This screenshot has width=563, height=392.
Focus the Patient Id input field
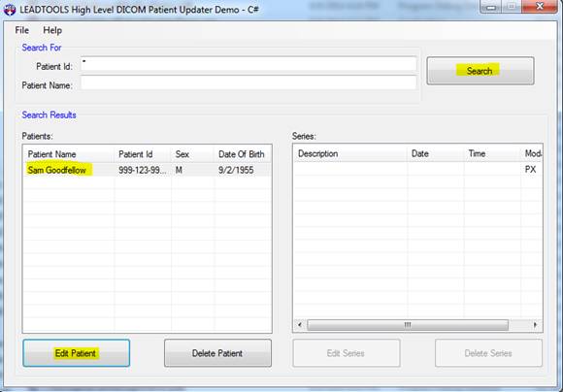[248, 64]
